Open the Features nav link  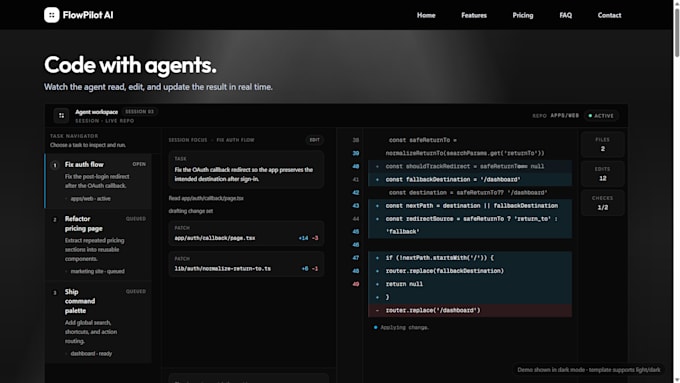pos(474,15)
